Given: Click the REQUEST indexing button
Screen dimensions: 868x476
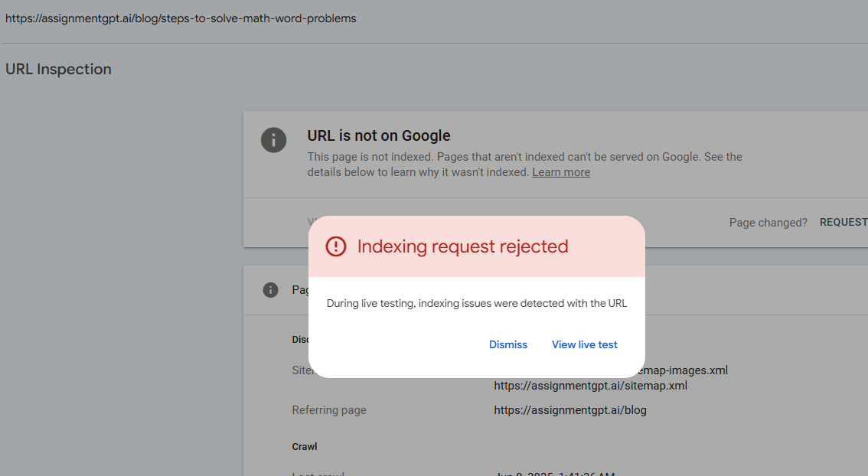Looking at the screenshot, I should (x=844, y=222).
